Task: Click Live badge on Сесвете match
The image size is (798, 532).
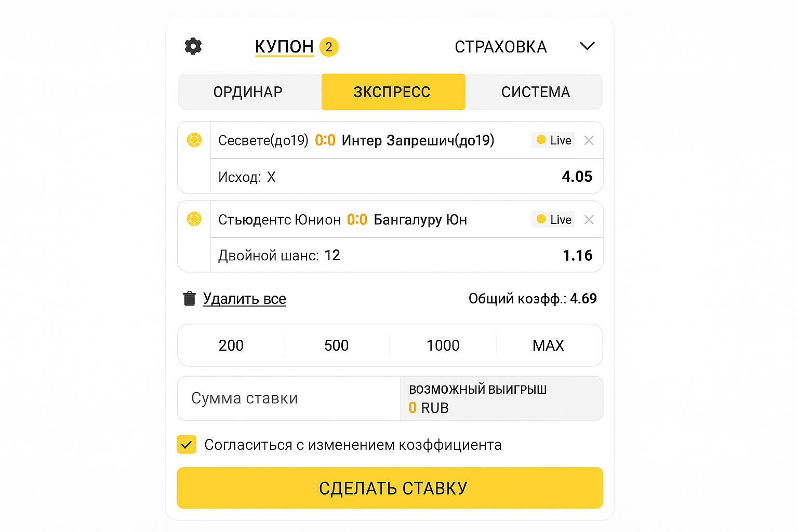Action: (x=553, y=140)
